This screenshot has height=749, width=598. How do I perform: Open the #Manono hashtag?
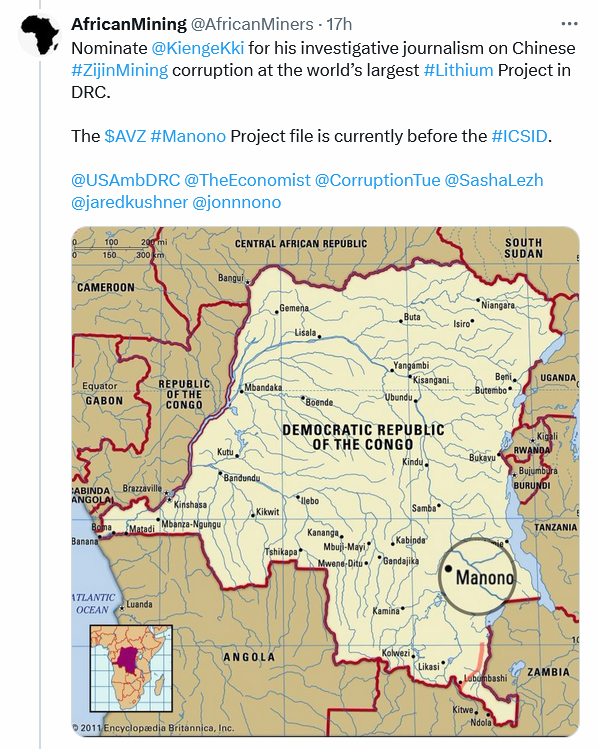(188, 136)
